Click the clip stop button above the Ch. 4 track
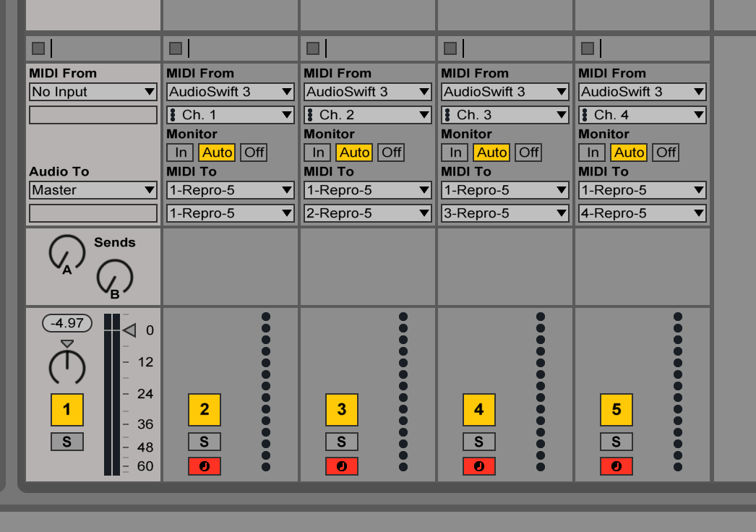The width and height of the screenshot is (756, 532). point(588,48)
